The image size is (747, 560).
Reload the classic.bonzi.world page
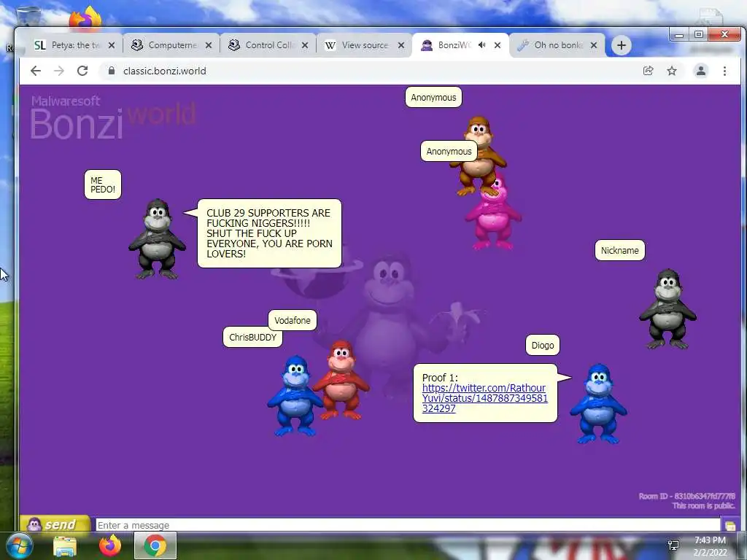coord(82,71)
